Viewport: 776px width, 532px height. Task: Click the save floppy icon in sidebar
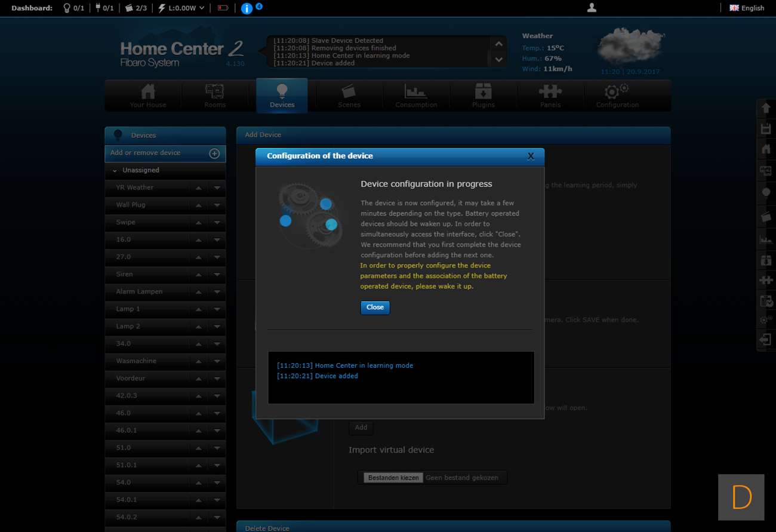[765, 128]
